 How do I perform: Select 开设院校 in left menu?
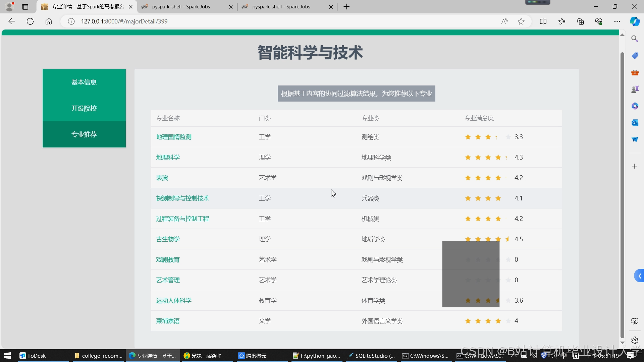[x=84, y=108]
